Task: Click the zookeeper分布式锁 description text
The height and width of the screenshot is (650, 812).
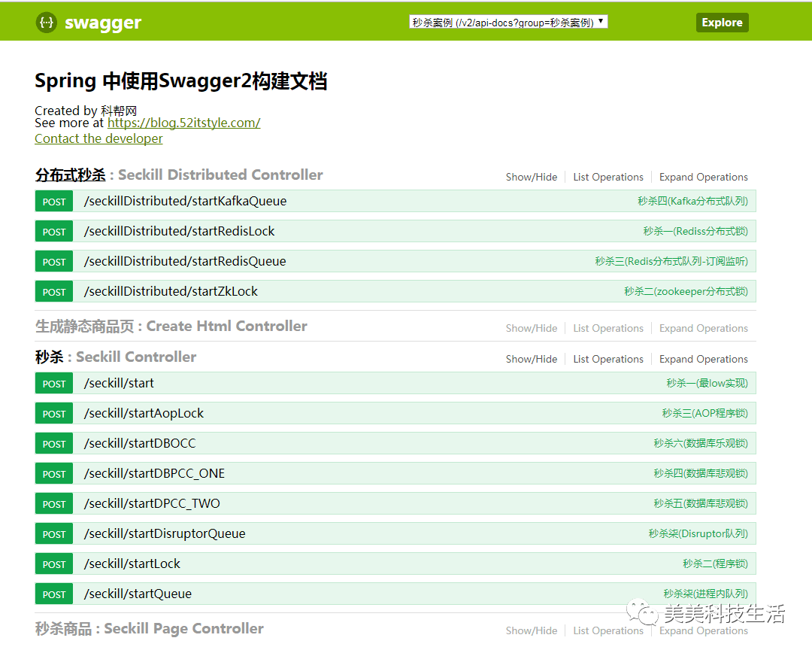Action: (x=686, y=291)
